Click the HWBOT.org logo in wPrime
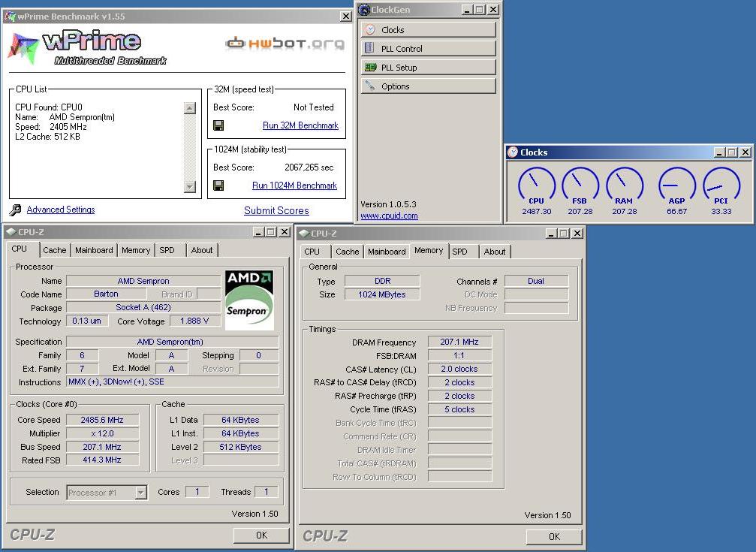756x552 pixels. coord(285,44)
